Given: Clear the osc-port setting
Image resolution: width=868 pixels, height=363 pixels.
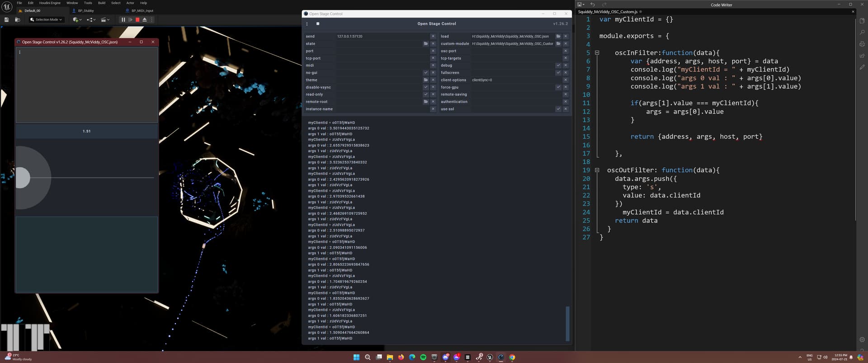Looking at the screenshot, I should 566,51.
